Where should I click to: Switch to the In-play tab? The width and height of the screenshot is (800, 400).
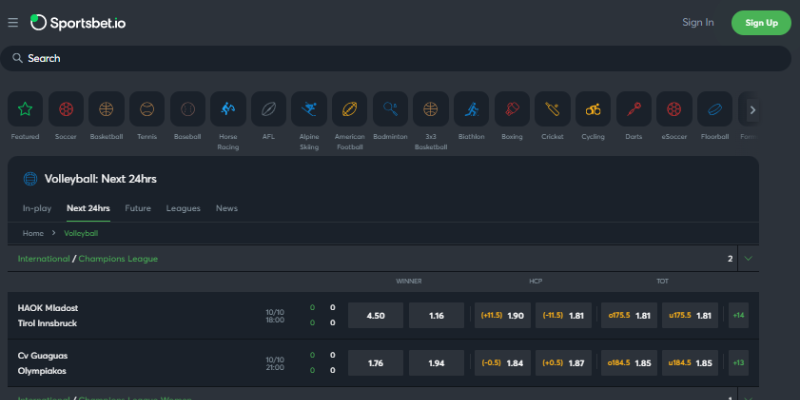pyautogui.click(x=38, y=208)
